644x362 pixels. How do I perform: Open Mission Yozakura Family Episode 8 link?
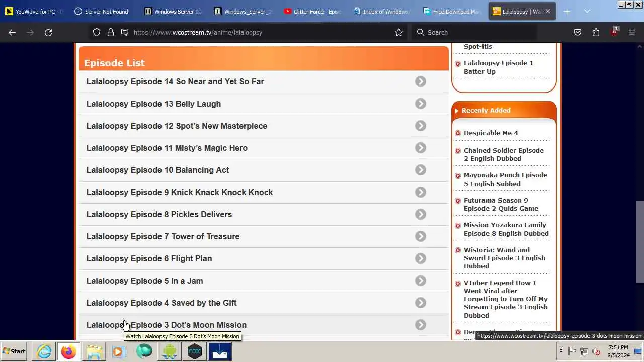[506, 229]
